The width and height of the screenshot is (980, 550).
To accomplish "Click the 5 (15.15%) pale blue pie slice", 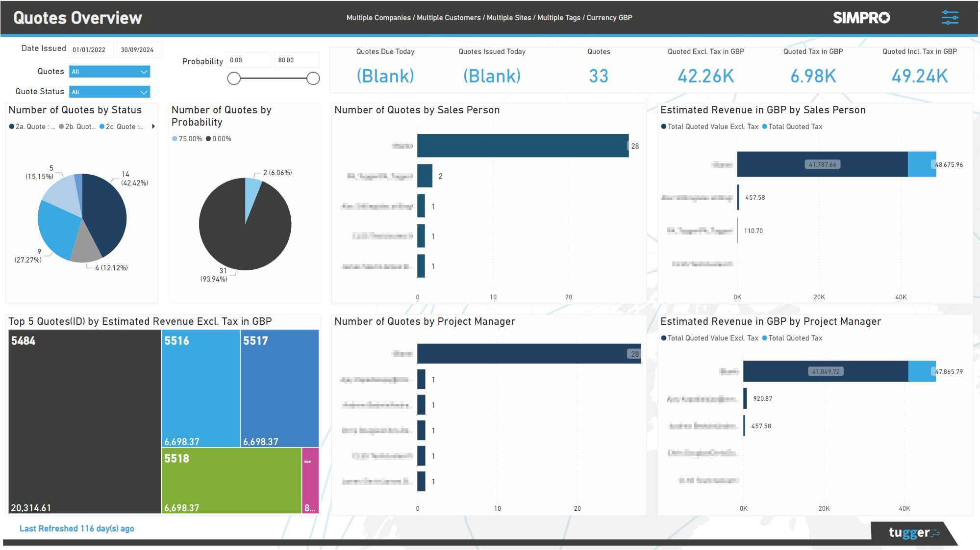I will [65, 195].
